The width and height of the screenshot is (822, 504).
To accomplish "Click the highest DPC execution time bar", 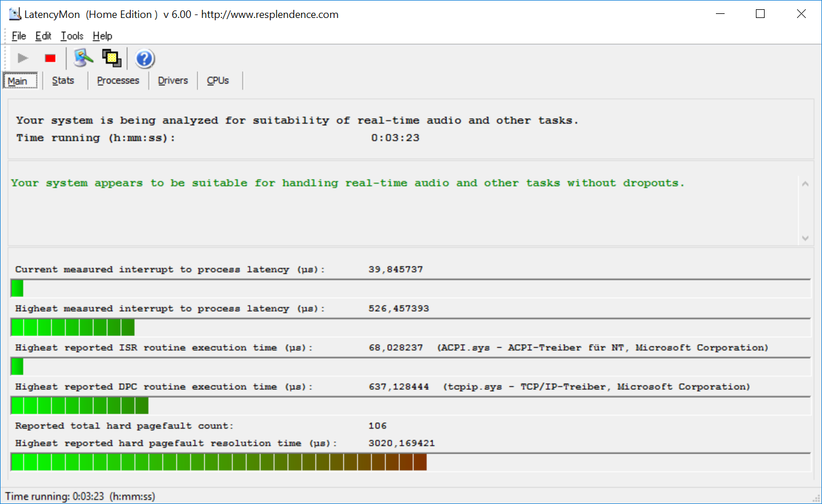I will (410, 406).
